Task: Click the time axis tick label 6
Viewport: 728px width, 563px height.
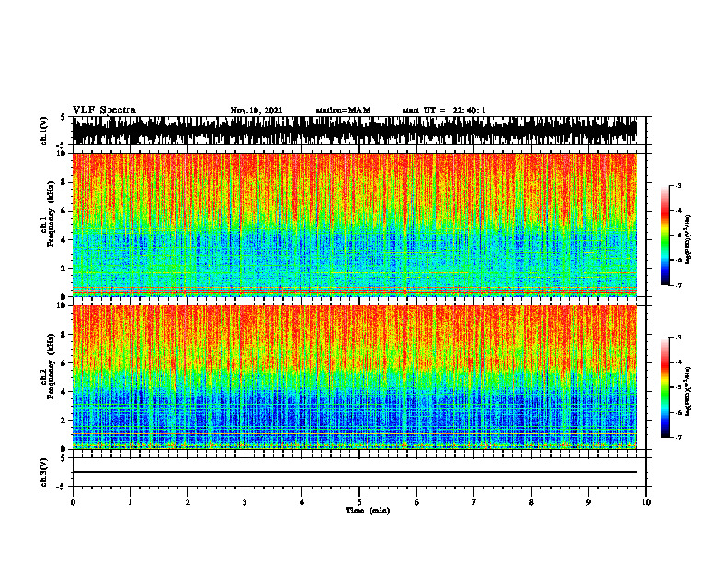Action: (x=417, y=502)
